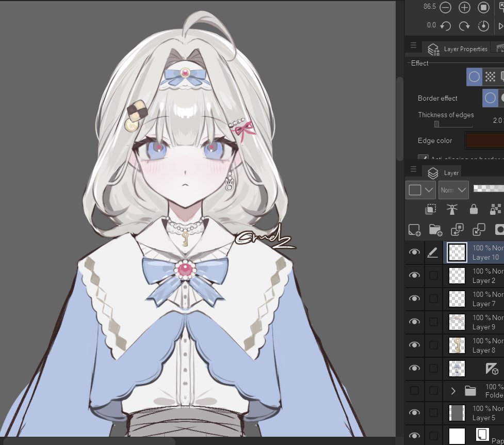The image size is (504, 445).
Task: Open the Layer panel hamburger menu
Action: pyautogui.click(x=413, y=169)
